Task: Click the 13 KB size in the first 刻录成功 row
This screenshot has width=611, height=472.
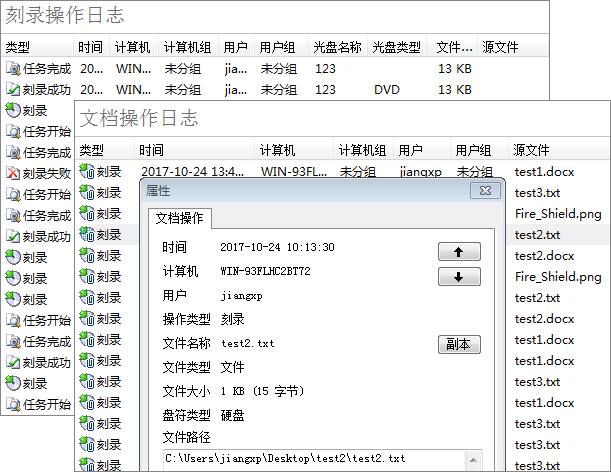Action: [455, 90]
